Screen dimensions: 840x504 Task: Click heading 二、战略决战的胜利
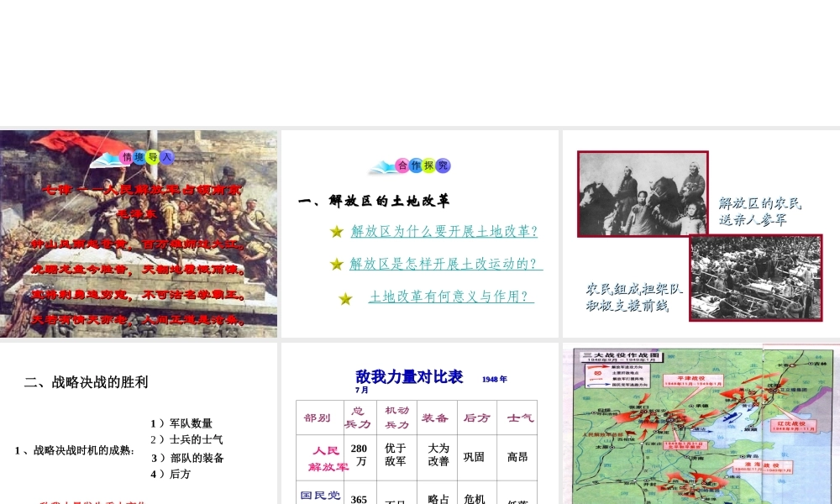click(86, 382)
